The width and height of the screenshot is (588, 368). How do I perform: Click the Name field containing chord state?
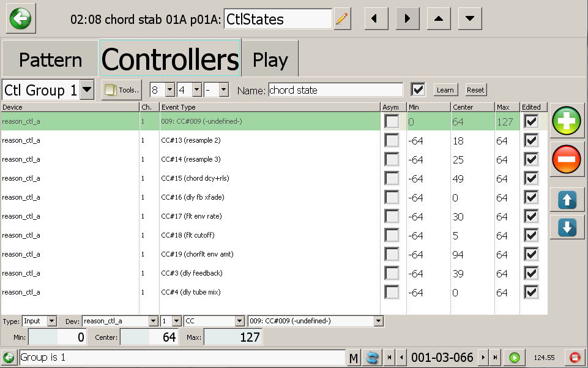coord(335,90)
